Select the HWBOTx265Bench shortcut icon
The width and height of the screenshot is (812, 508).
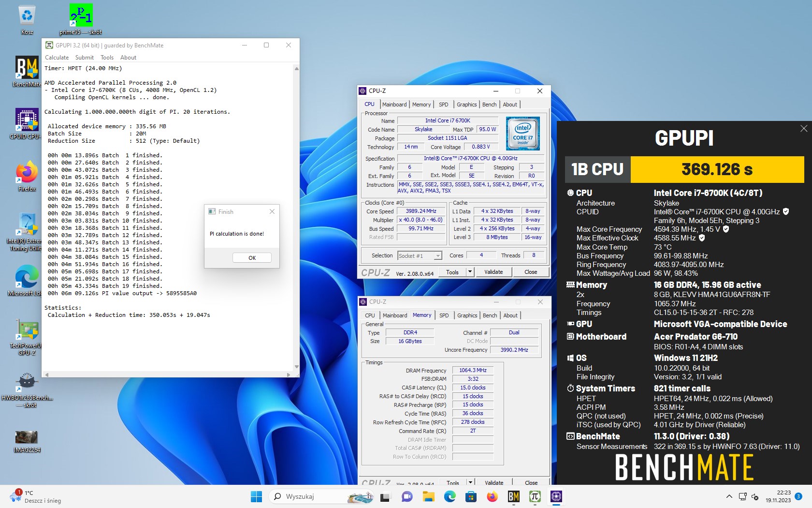tap(27, 389)
